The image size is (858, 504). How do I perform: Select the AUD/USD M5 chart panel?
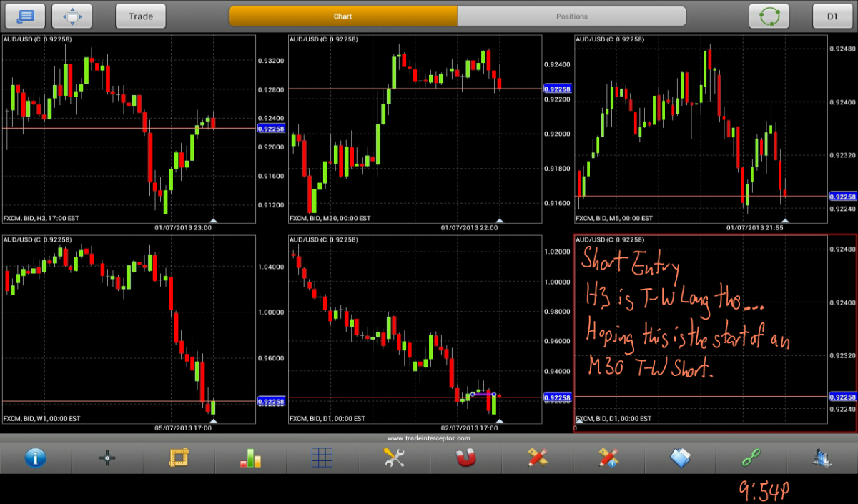point(701,129)
